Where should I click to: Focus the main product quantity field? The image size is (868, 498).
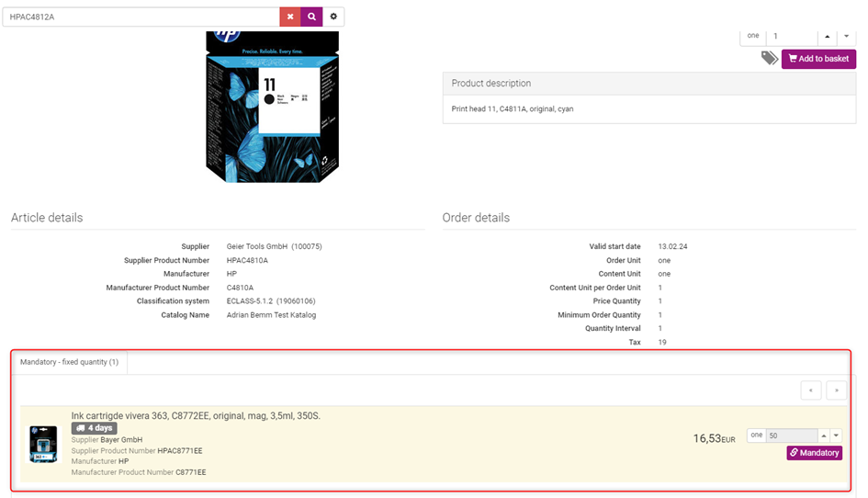pos(791,36)
